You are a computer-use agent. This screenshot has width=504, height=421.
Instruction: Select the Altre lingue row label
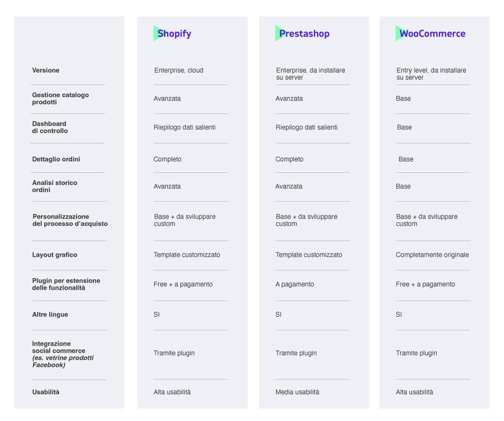pyautogui.click(x=50, y=315)
